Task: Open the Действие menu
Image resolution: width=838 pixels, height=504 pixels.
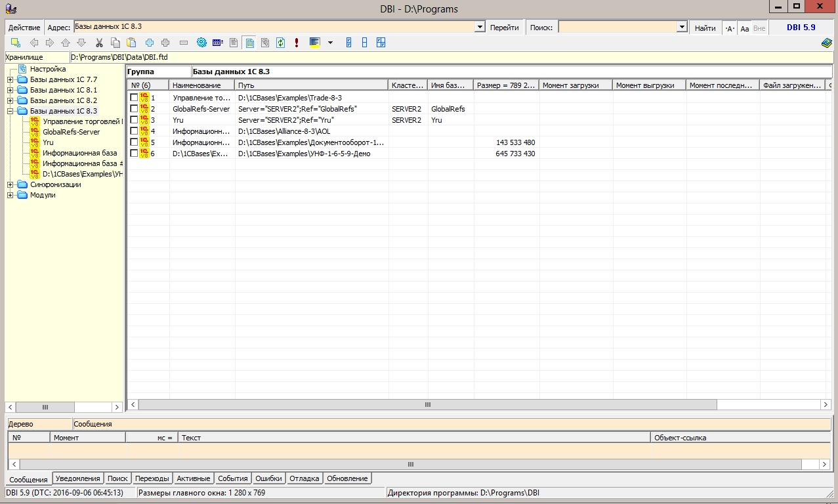Action: [x=24, y=28]
